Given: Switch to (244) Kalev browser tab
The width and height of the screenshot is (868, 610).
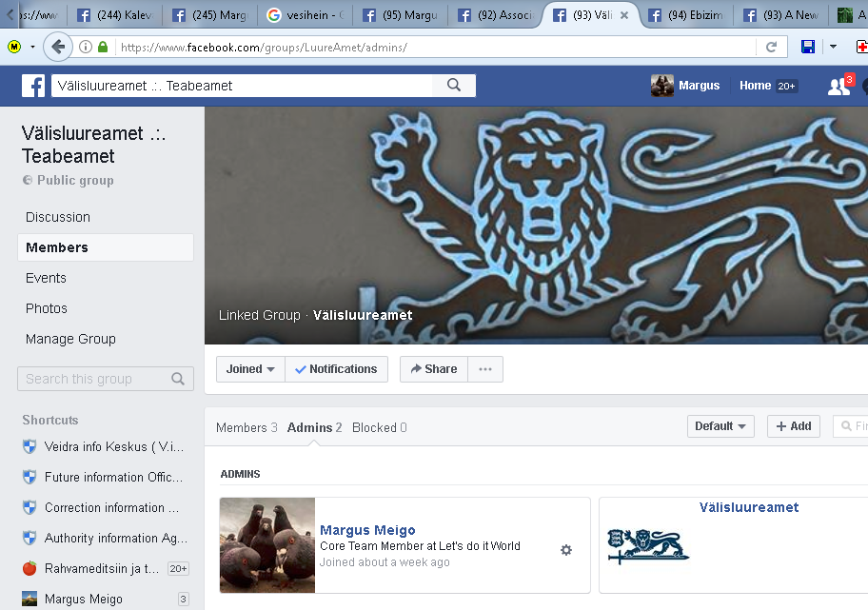Looking at the screenshot, I should click(115, 15).
